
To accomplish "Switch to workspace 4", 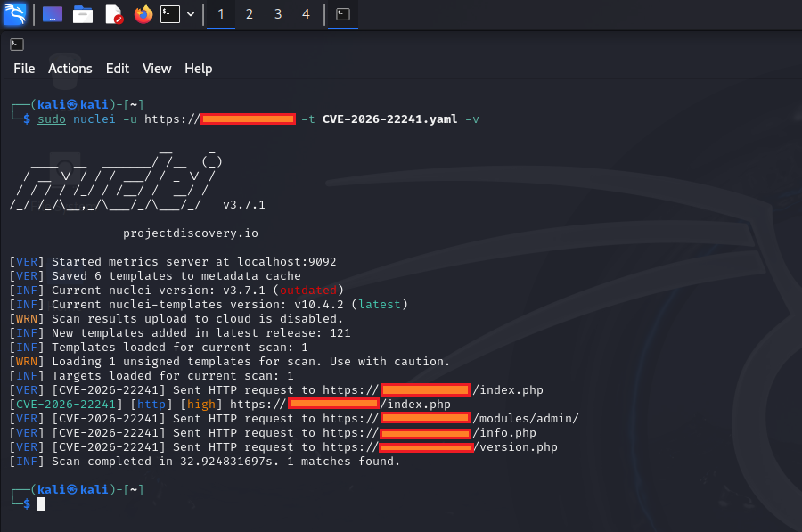I will (306, 14).
